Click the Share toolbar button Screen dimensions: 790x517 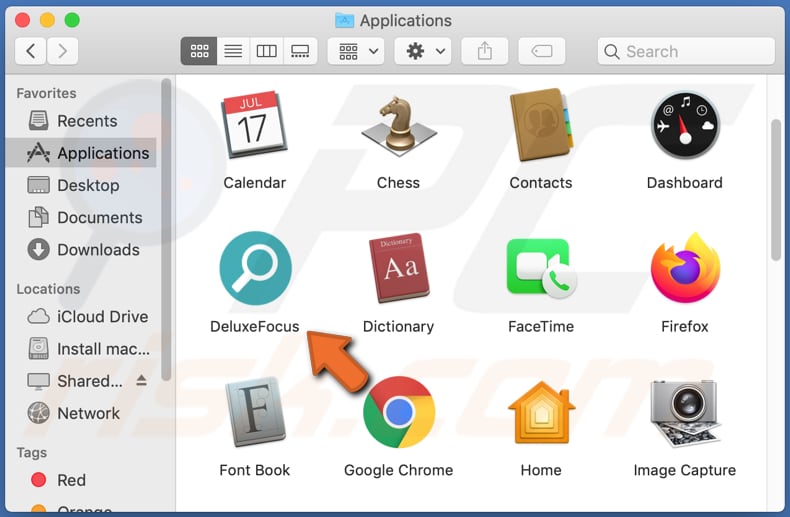click(x=486, y=51)
